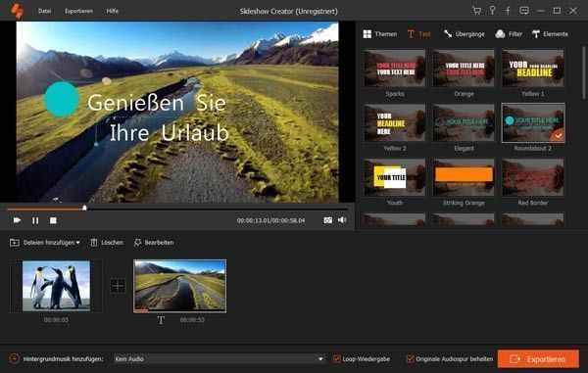588x373 pixels.
Task: Toggle the Loop-Wiedergabe checkbox
Action: (337, 359)
